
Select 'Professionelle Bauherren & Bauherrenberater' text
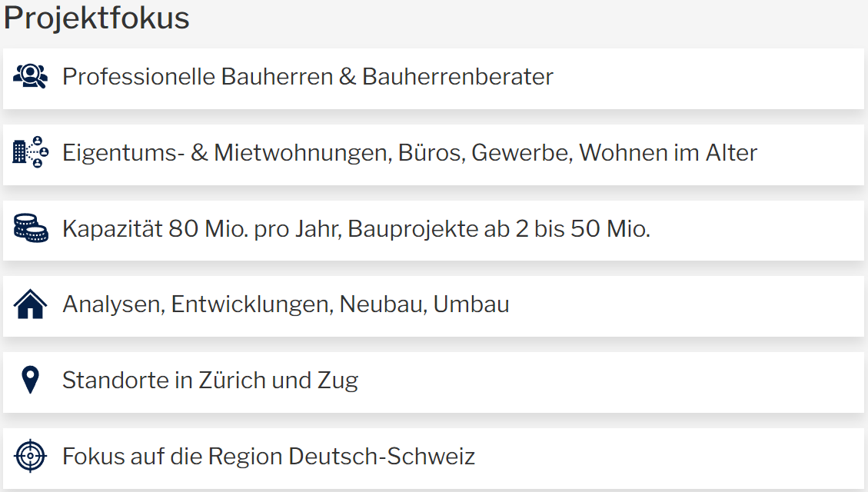click(x=308, y=77)
